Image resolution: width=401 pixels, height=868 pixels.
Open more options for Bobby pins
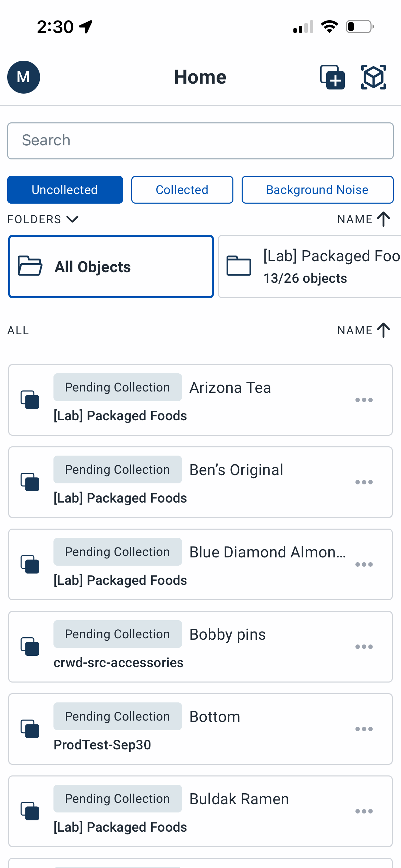(x=364, y=647)
